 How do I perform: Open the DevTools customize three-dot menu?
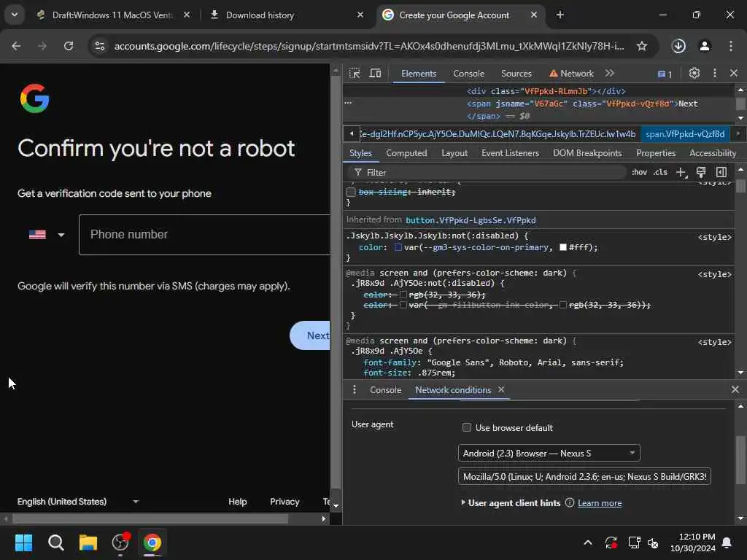[x=715, y=74]
